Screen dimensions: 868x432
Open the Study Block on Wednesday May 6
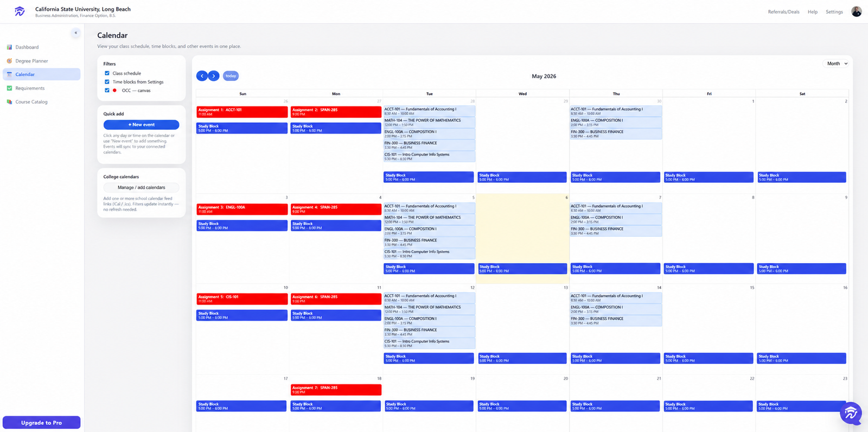[522, 269]
